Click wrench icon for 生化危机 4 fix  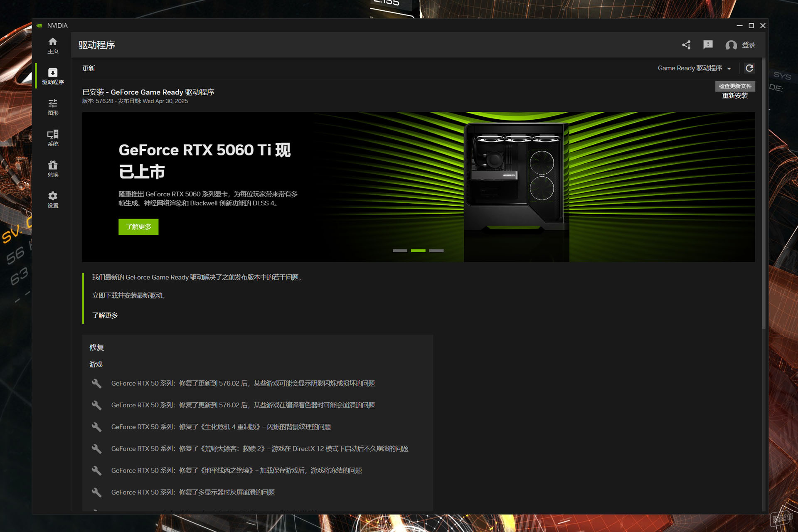pyautogui.click(x=96, y=427)
